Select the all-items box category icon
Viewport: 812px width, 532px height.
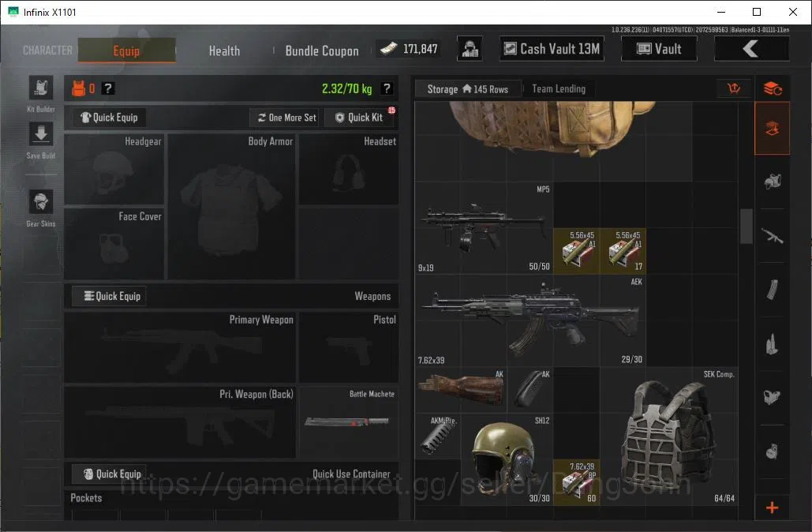point(772,129)
